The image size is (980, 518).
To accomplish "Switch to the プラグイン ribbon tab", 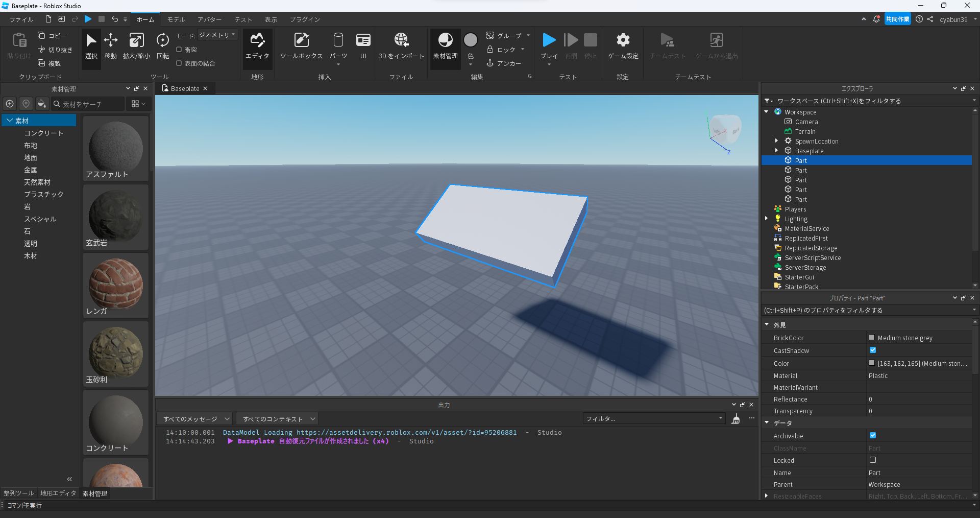I will (305, 19).
